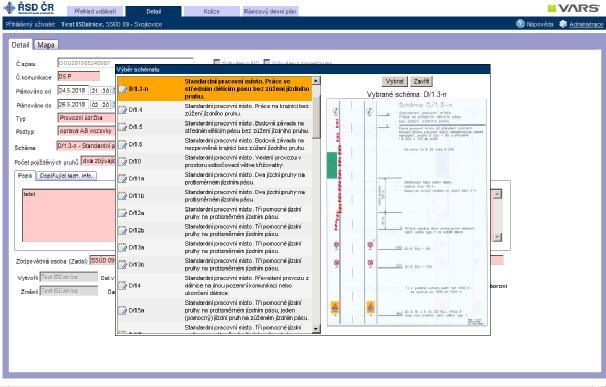Viewport: 606px width, 387px height.
Task: Switch to the Mapa tab
Action: tap(46, 45)
